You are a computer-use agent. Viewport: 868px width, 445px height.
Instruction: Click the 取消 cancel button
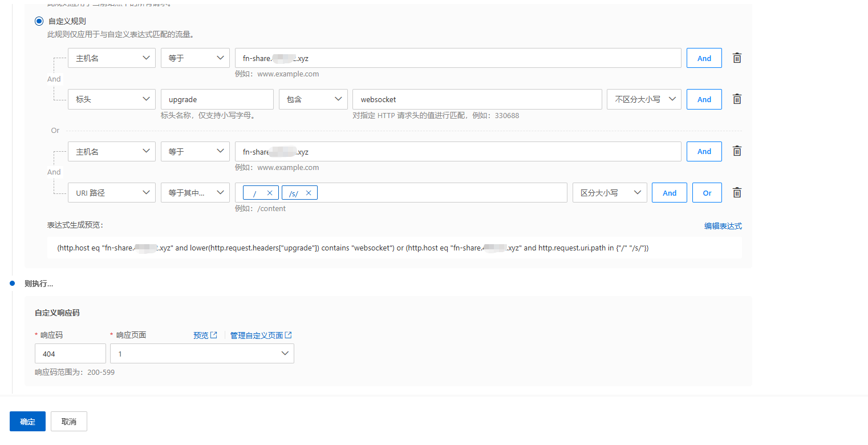pyautogui.click(x=69, y=422)
